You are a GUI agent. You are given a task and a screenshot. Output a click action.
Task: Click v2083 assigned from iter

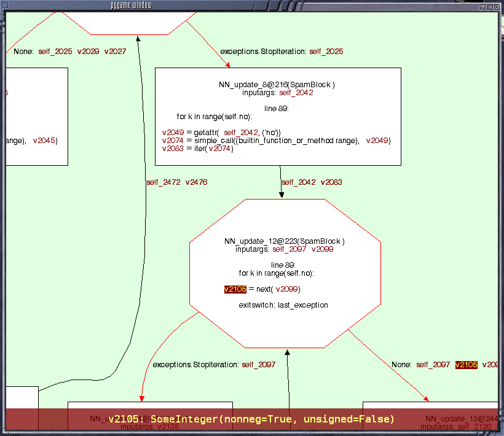[x=173, y=149]
